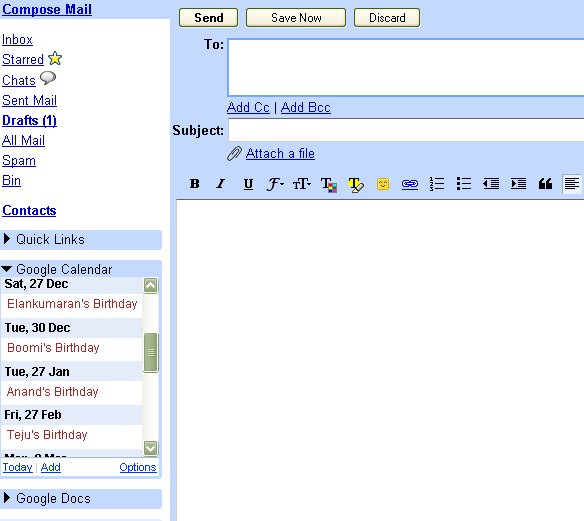
Task: Decrease indent with outdent icon
Action: [x=491, y=184]
